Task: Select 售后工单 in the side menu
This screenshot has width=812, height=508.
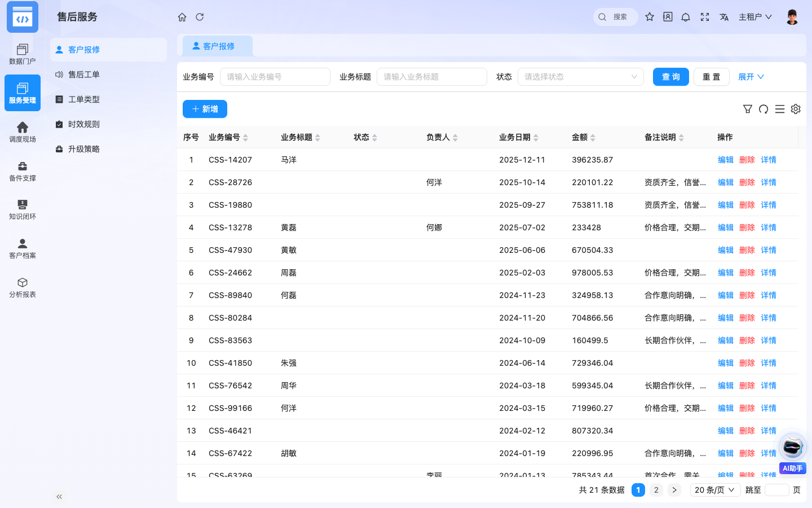Action: click(108, 75)
